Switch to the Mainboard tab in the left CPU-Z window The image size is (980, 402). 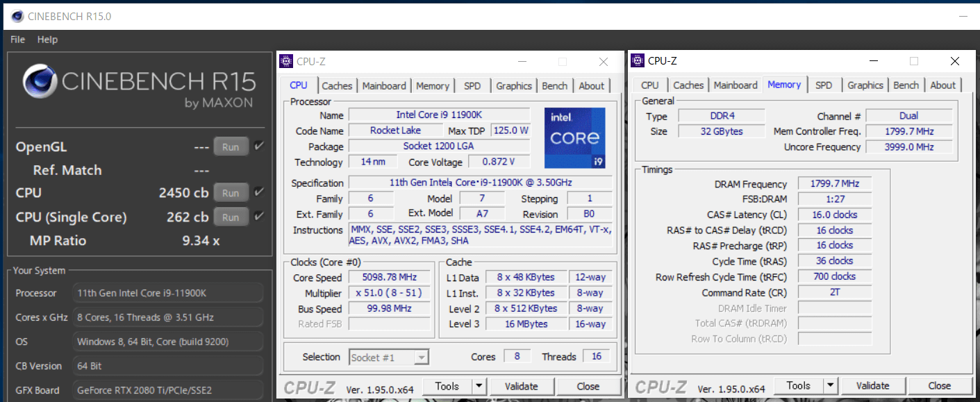(384, 86)
